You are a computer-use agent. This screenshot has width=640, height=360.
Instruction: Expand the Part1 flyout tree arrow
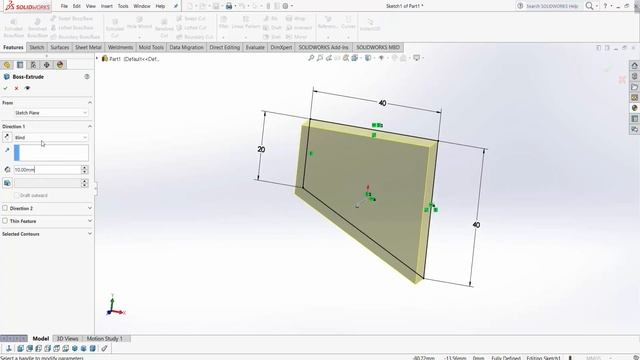[97, 59]
